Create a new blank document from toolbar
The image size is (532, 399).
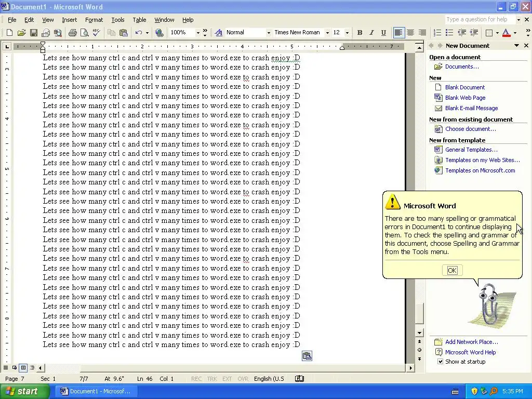tap(9, 33)
